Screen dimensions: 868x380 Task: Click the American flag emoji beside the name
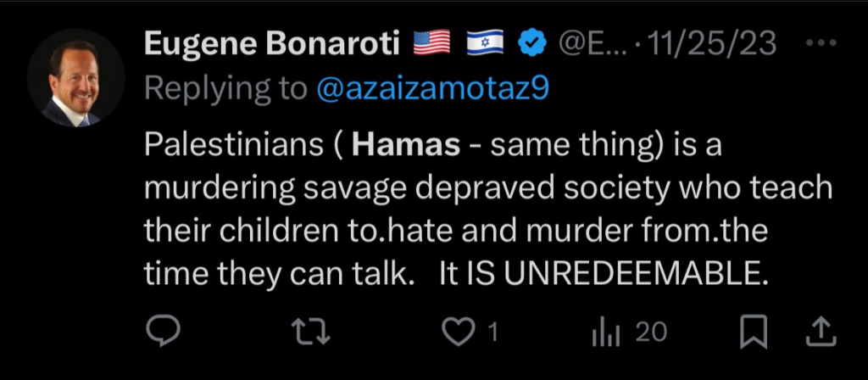click(432, 42)
